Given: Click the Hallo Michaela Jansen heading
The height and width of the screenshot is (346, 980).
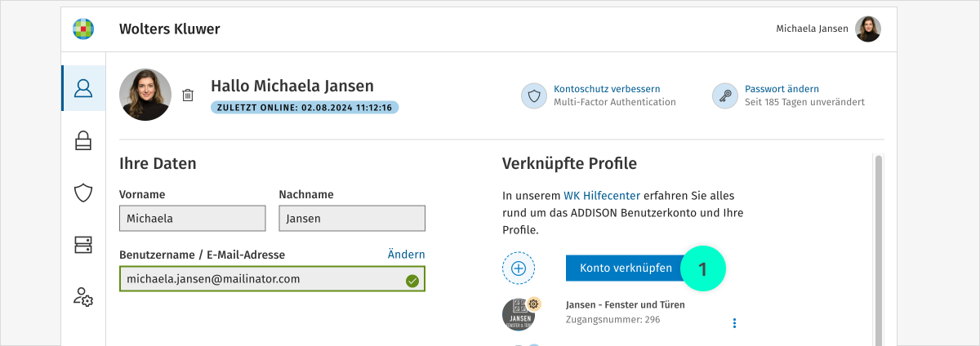Looking at the screenshot, I should coord(292,86).
